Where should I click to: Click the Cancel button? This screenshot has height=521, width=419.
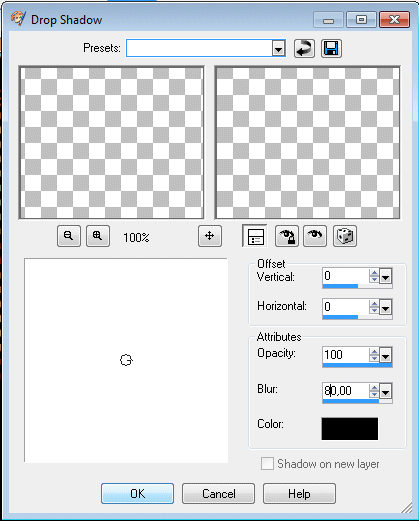218,493
